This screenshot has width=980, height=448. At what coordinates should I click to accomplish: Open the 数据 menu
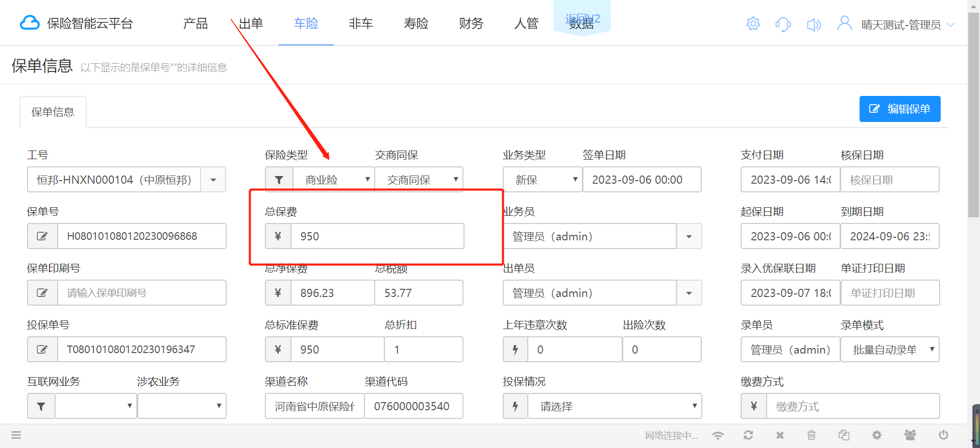(x=582, y=23)
